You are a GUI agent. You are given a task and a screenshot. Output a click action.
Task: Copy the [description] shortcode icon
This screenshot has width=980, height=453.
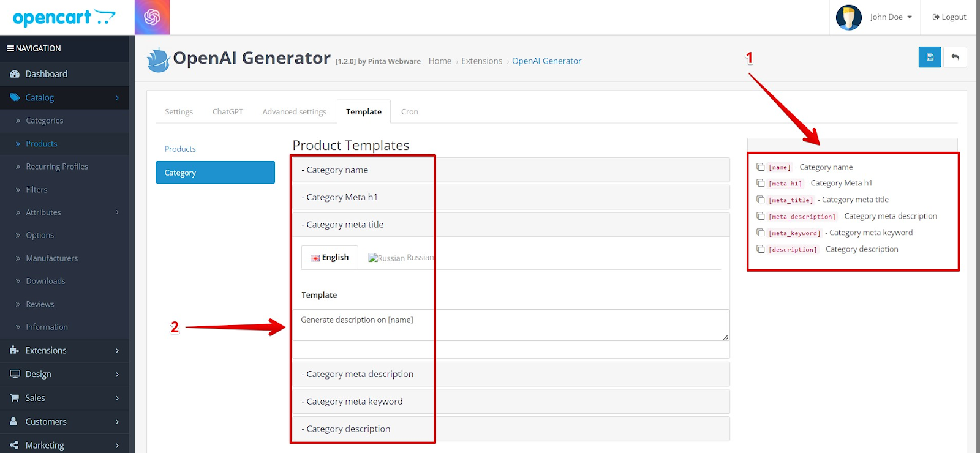tap(761, 249)
